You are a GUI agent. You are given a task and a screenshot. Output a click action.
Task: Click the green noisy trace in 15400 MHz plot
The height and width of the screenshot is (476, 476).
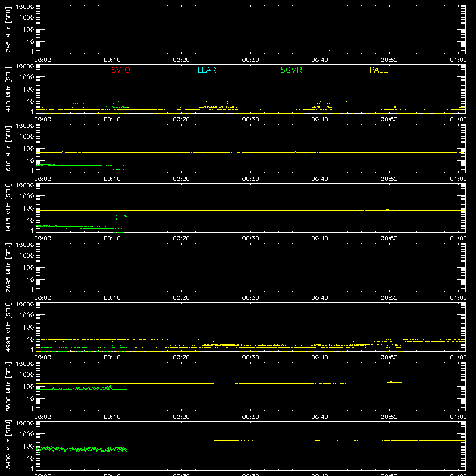pyautogui.click(x=82, y=449)
